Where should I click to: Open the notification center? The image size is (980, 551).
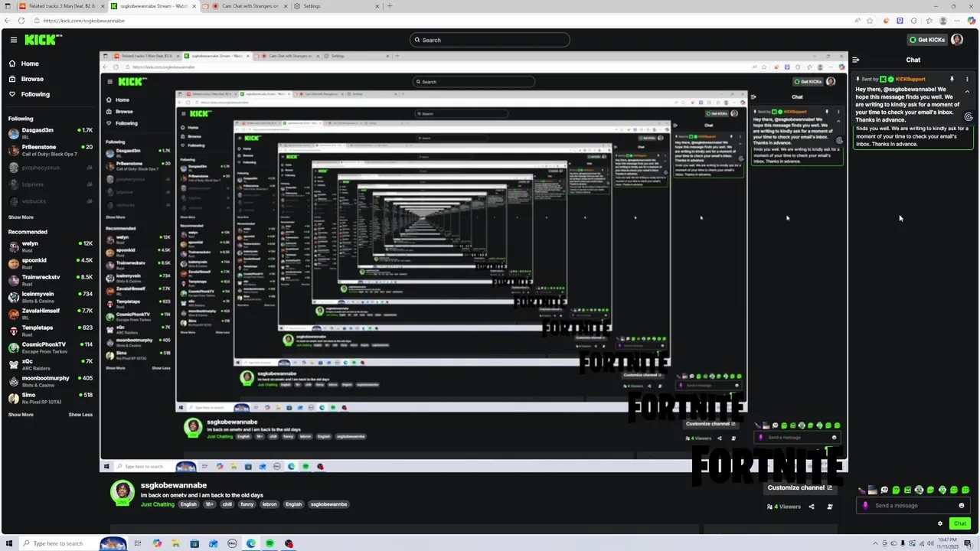(968, 544)
